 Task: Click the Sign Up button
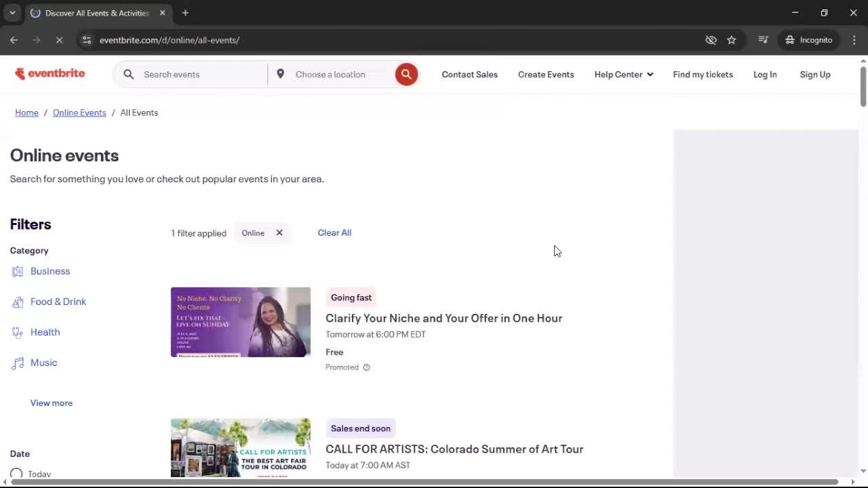(x=814, y=74)
